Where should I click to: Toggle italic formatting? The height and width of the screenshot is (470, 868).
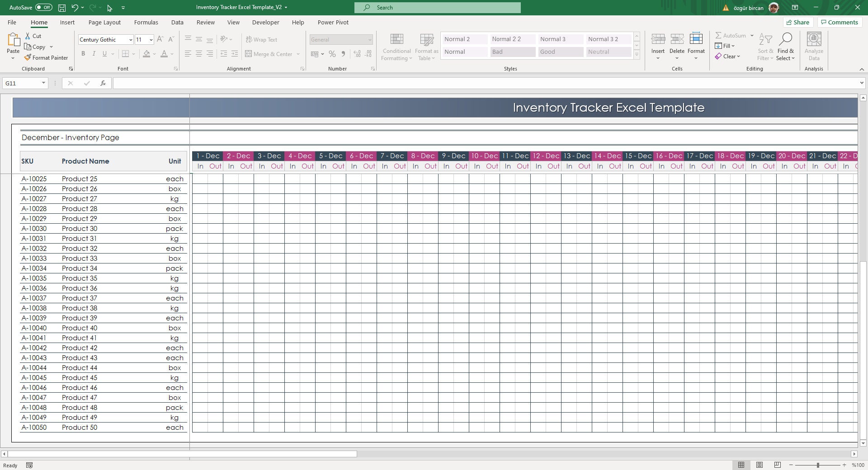click(94, 53)
